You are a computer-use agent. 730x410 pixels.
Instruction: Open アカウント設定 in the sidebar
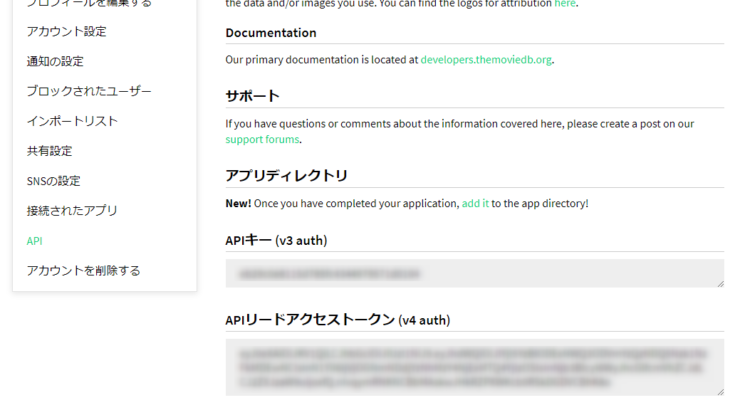tap(66, 31)
